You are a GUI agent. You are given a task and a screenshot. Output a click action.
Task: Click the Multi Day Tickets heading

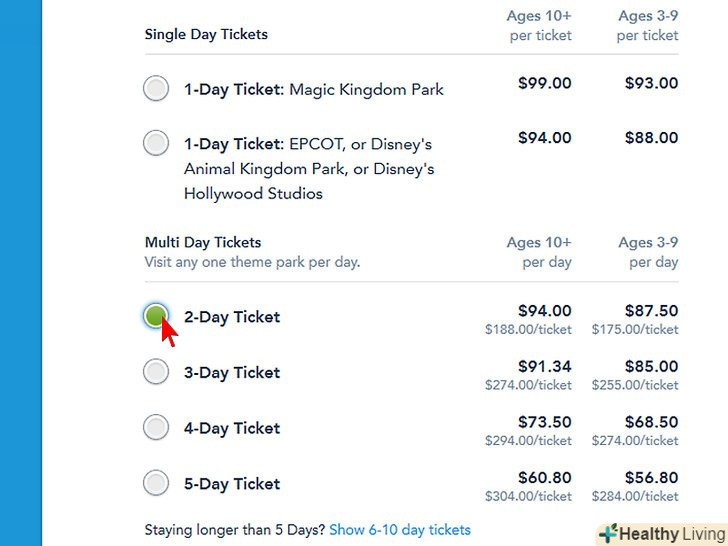point(203,242)
